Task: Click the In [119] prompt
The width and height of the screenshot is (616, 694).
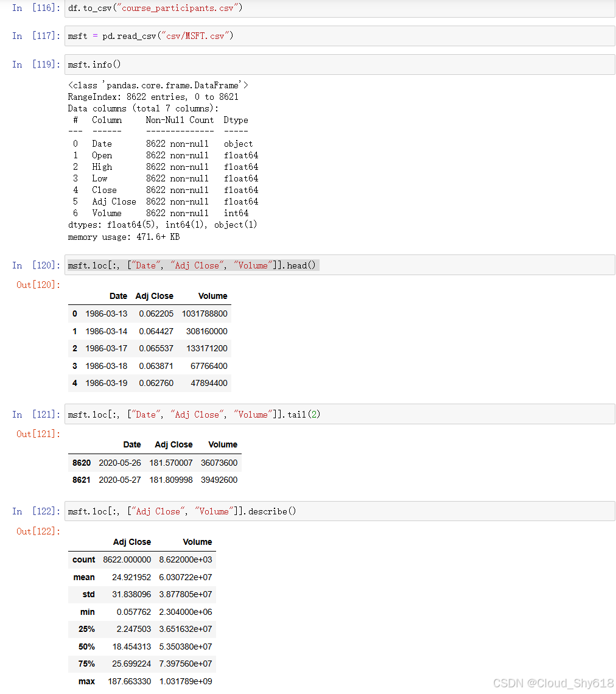Action: point(36,65)
